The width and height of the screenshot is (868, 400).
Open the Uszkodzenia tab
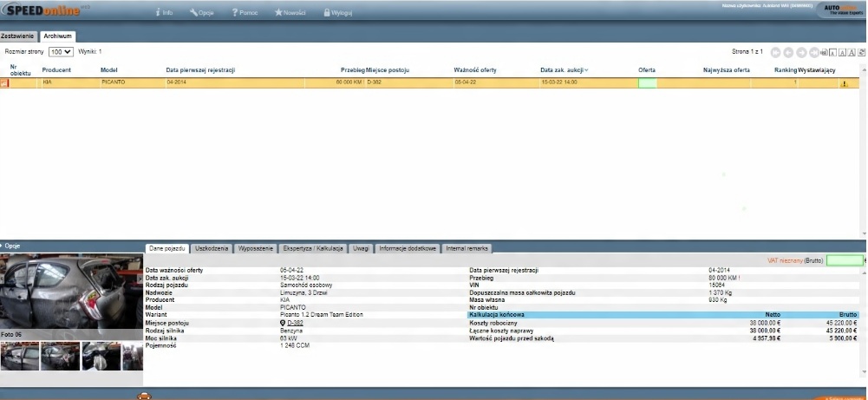(212, 248)
